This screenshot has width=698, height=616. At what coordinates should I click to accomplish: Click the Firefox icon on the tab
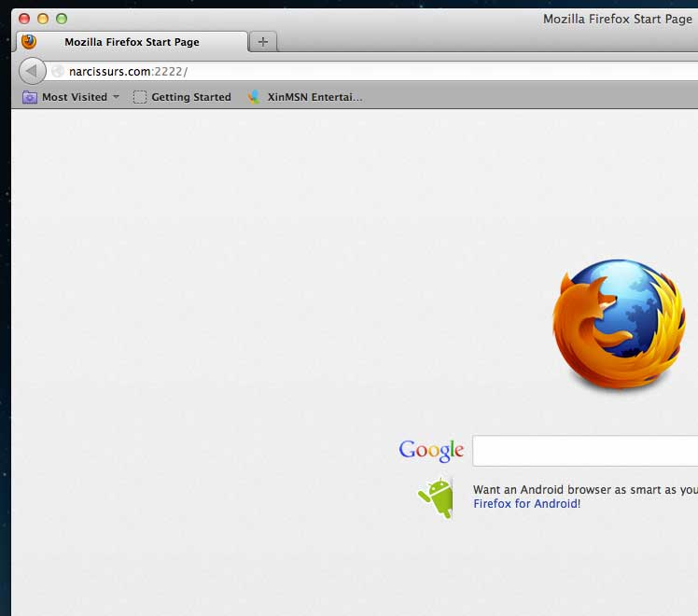[x=29, y=42]
